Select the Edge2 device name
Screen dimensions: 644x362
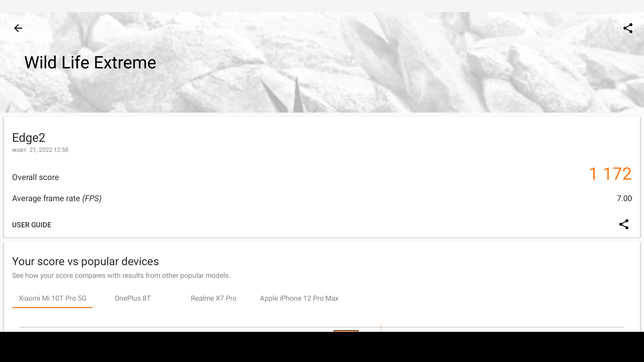29,138
